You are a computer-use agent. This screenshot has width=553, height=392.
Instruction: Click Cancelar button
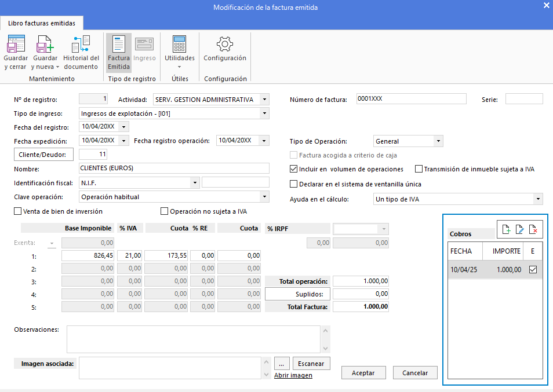point(415,373)
